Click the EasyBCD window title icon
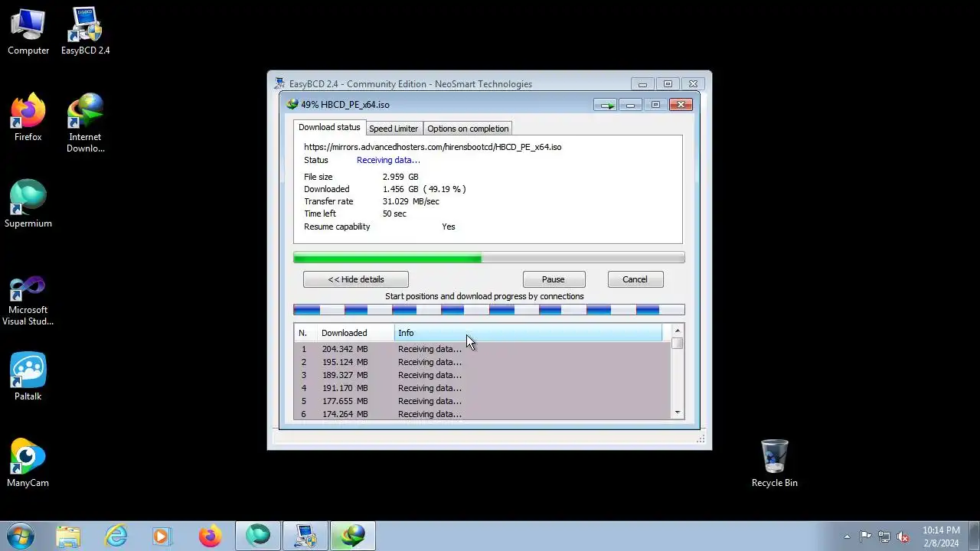Screen dimensions: 980x551 280,83
